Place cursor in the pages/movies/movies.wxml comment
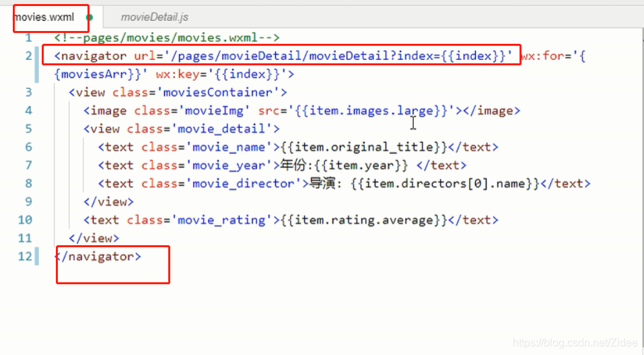This screenshot has width=644, height=355. click(x=167, y=38)
